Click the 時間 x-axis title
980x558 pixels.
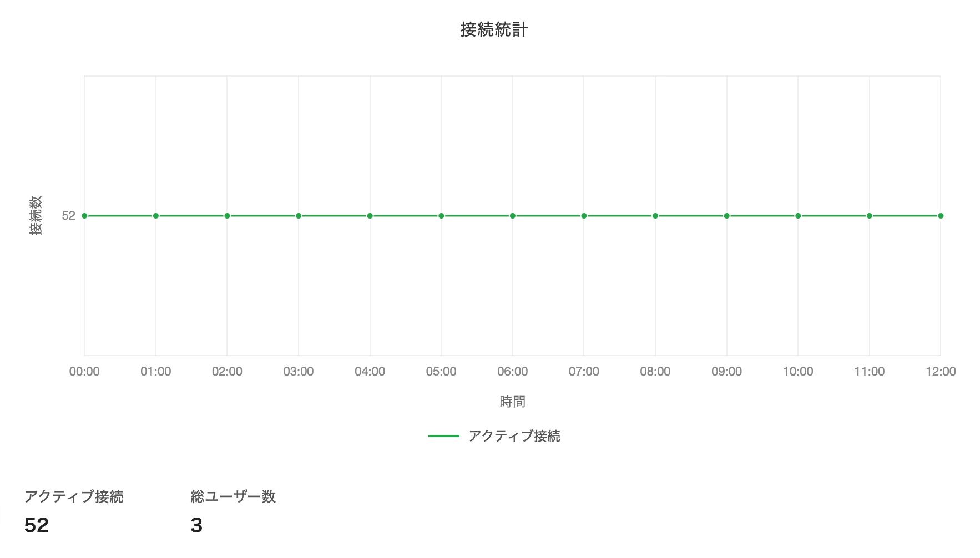tap(512, 402)
